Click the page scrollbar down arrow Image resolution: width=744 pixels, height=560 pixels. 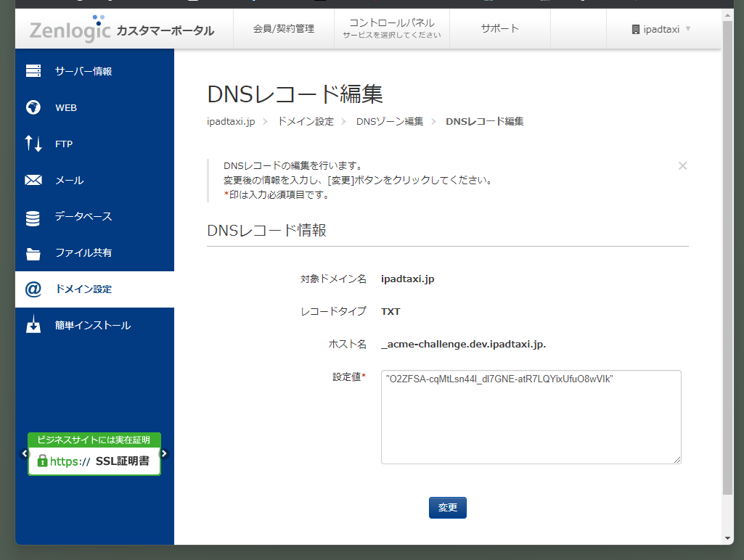tap(728, 539)
